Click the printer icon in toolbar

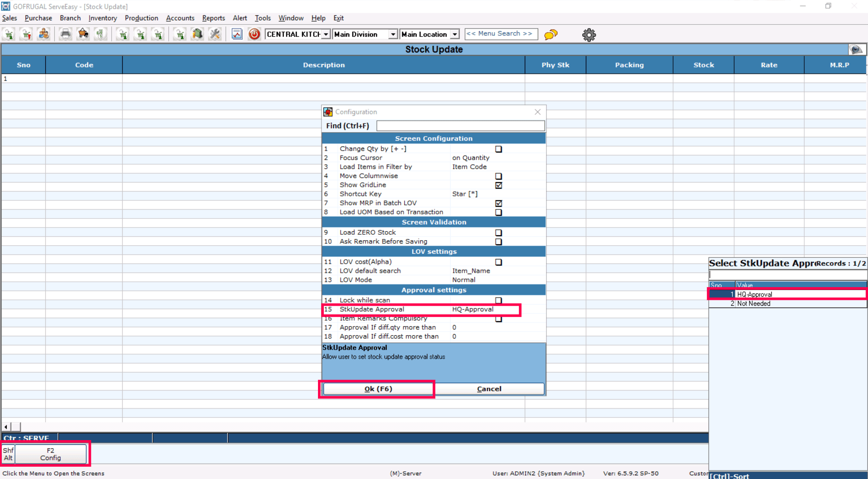(x=66, y=34)
